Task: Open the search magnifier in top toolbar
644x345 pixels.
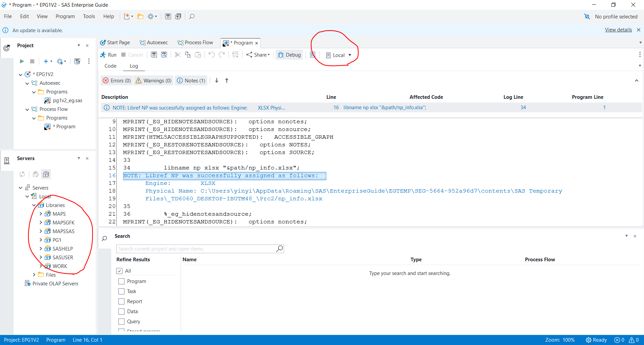Action: pos(192,16)
